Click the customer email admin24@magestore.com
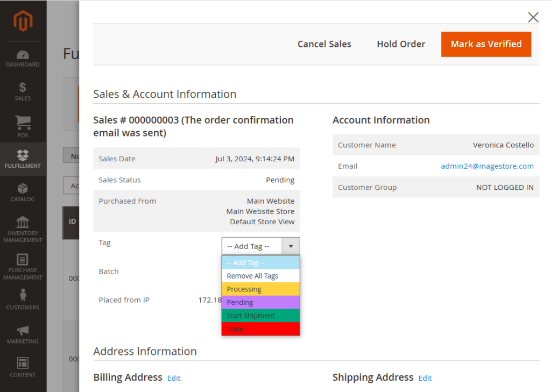The image size is (551, 392). click(x=487, y=166)
